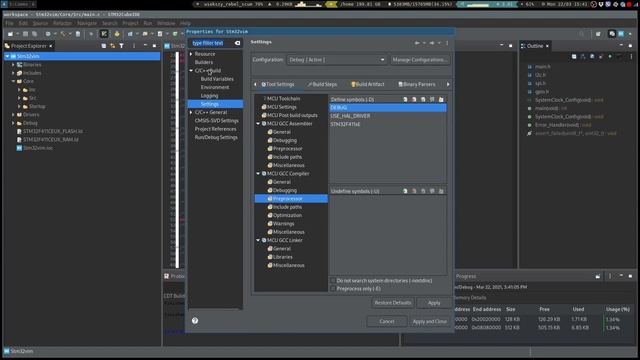Select Build Variables in properties tree
The width and height of the screenshot is (640, 360).
pos(217,79)
